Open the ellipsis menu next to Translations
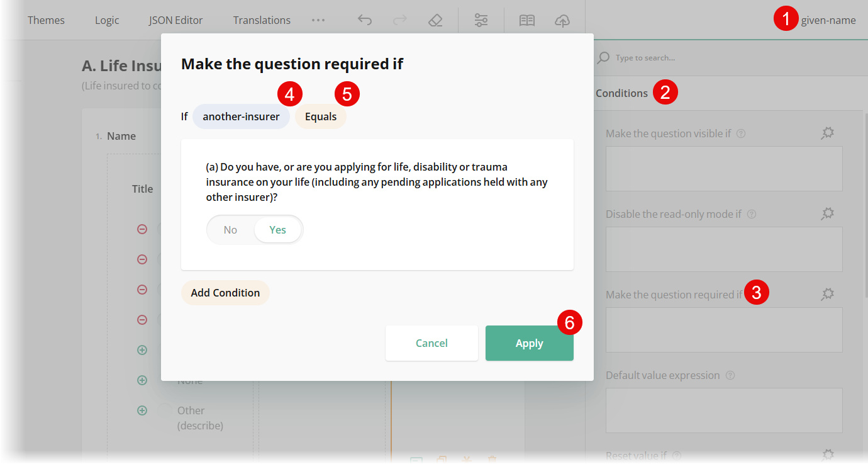This screenshot has height=464, width=868. pyautogui.click(x=318, y=20)
